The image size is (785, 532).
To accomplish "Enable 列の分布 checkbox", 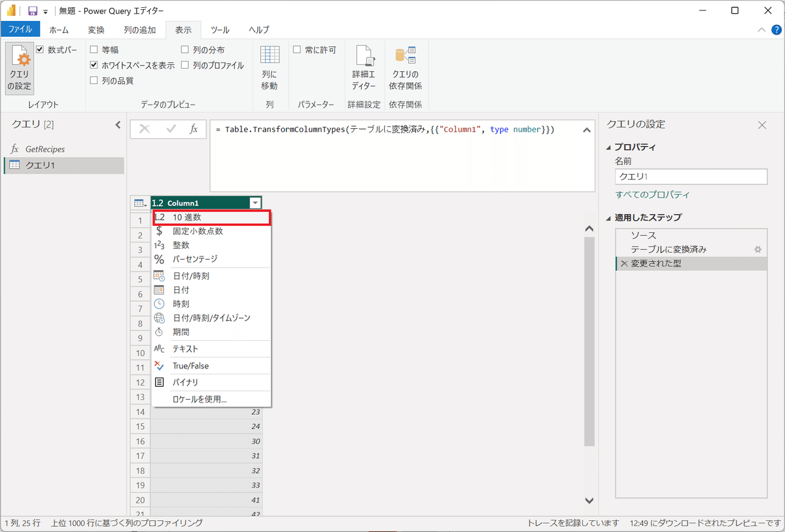I will [x=185, y=50].
